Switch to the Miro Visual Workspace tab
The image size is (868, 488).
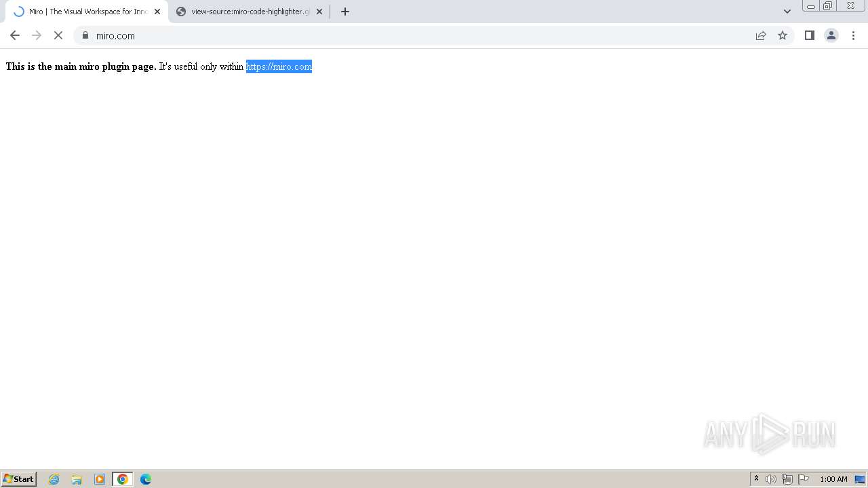87,12
